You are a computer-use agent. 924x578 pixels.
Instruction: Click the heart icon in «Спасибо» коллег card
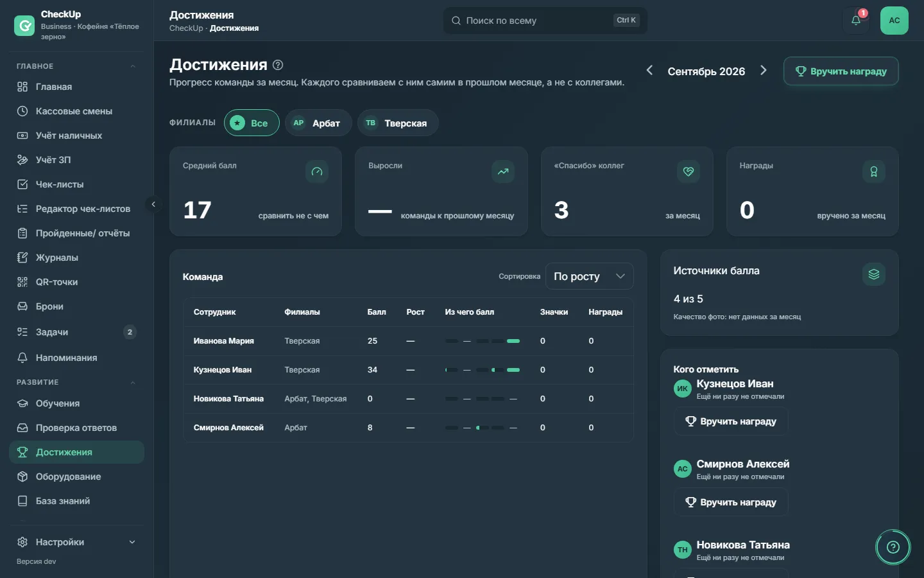tap(689, 171)
